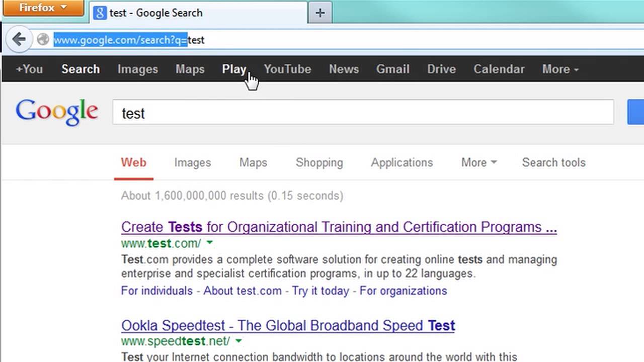The height and width of the screenshot is (362, 644).
Task: Open green arrow next to www.test.com
Action: click(210, 243)
